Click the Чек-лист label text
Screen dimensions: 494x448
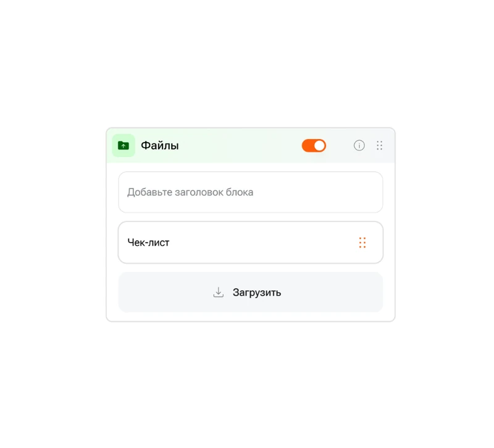pyautogui.click(x=148, y=242)
